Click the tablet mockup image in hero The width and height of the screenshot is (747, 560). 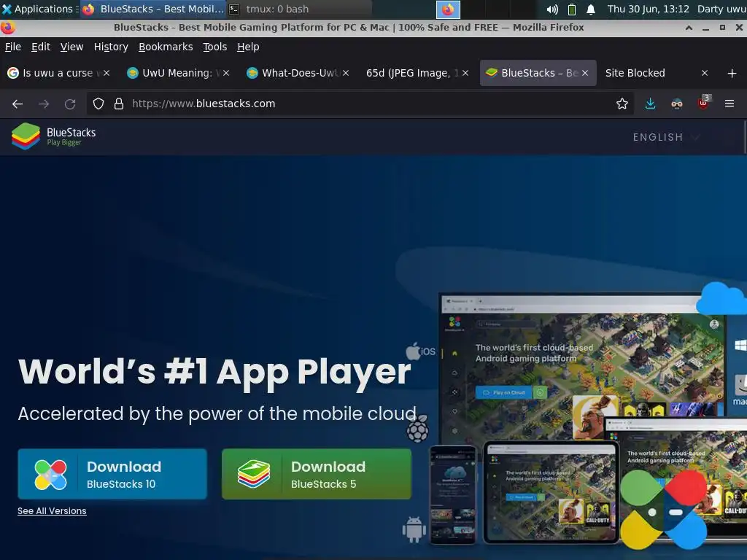[551, 492]
